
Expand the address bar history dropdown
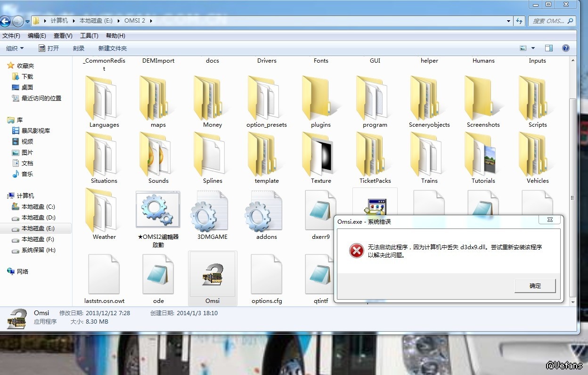[x=508, y=21]
